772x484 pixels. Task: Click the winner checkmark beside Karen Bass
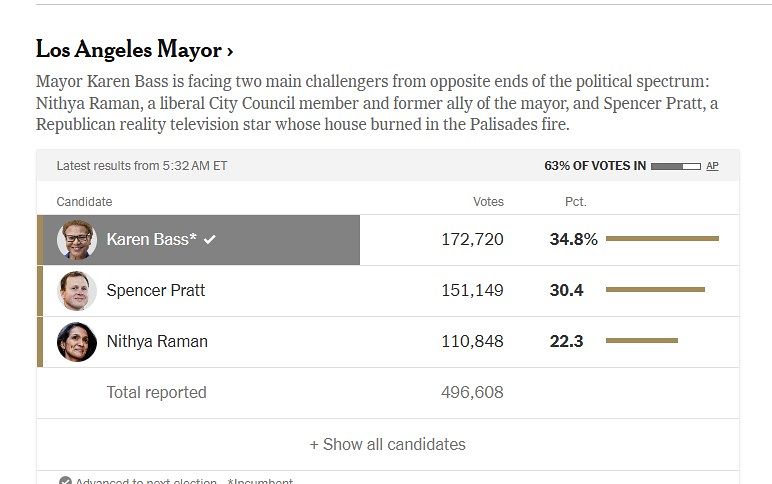tap(210, 239)
